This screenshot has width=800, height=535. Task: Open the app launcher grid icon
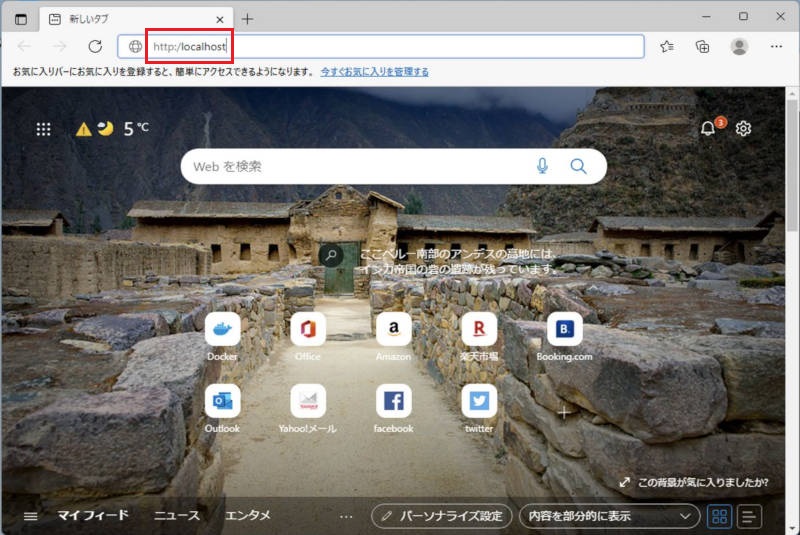tap(43, 129)
